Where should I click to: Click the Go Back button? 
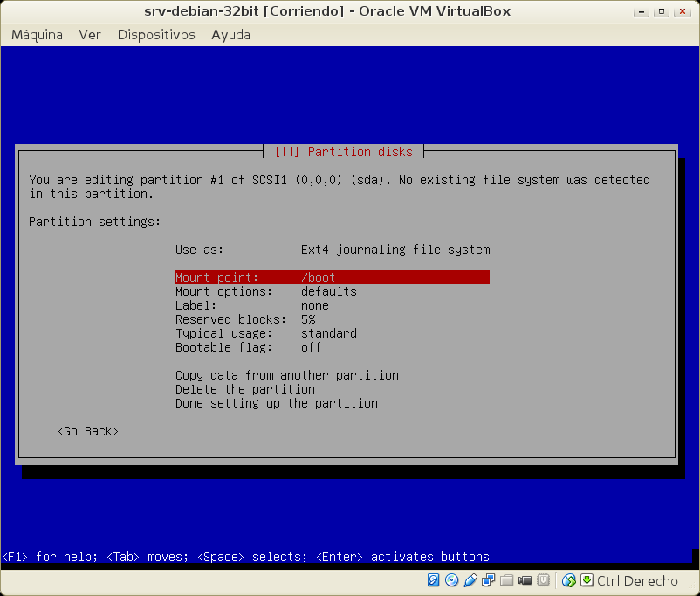pyautogui.click(x=87, y=431)
